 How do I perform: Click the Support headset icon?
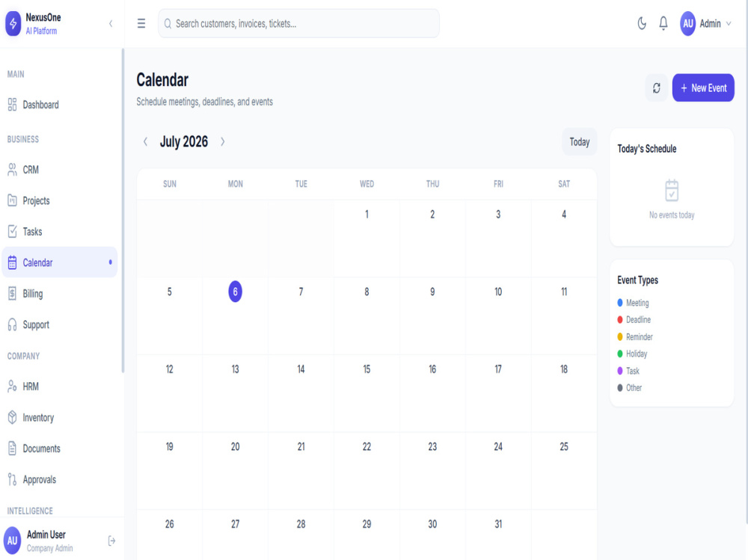[x=13, y=324]
